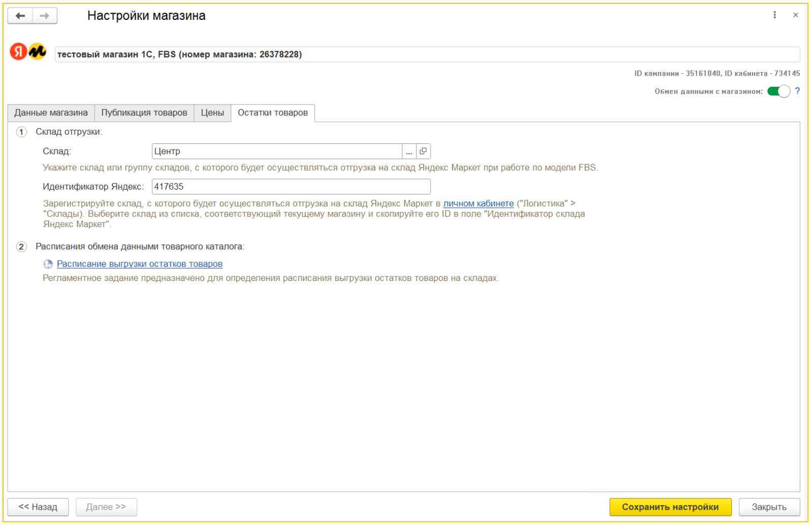
Task: Go back with the << Назад button
Action: 38,507
